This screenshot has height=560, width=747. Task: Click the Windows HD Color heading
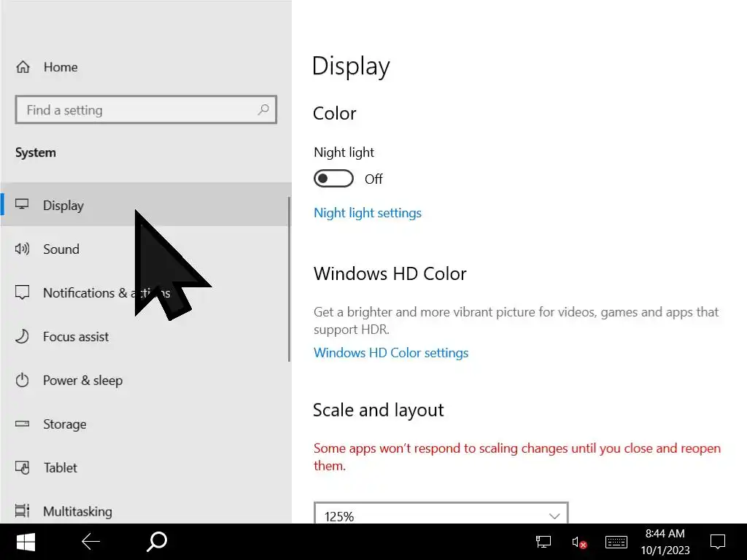click(x=390, y=274)
